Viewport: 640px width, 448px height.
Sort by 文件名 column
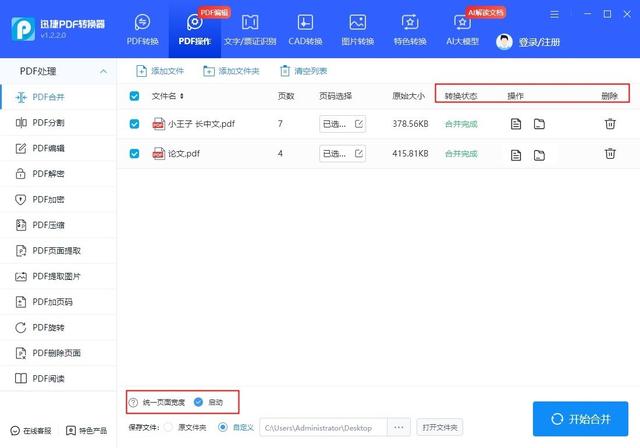(x=168, y=96)
